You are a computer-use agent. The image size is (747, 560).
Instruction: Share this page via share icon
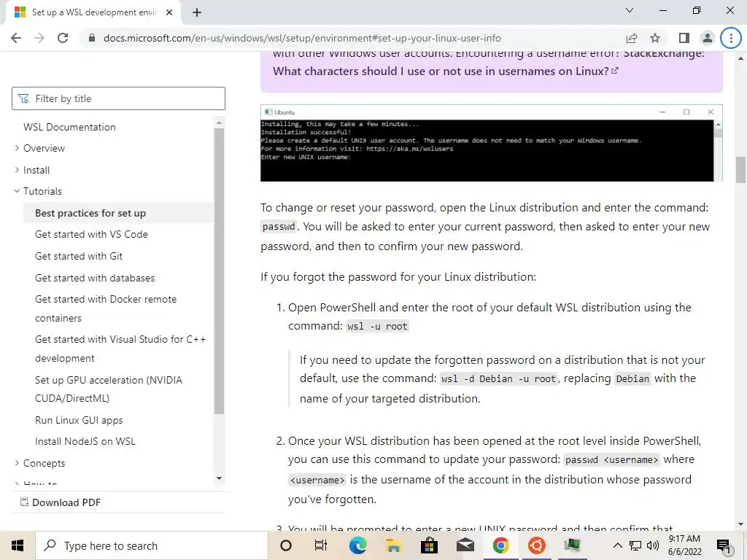(x=632, y=38)
